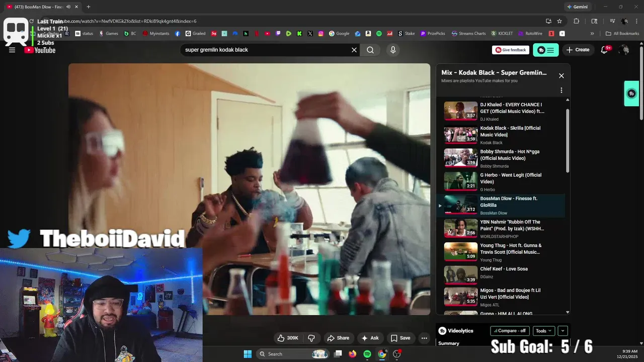Open the Streams Charts bookmark
The width and height of the screenshot is (644, 362).
click(x=468, y=34)
